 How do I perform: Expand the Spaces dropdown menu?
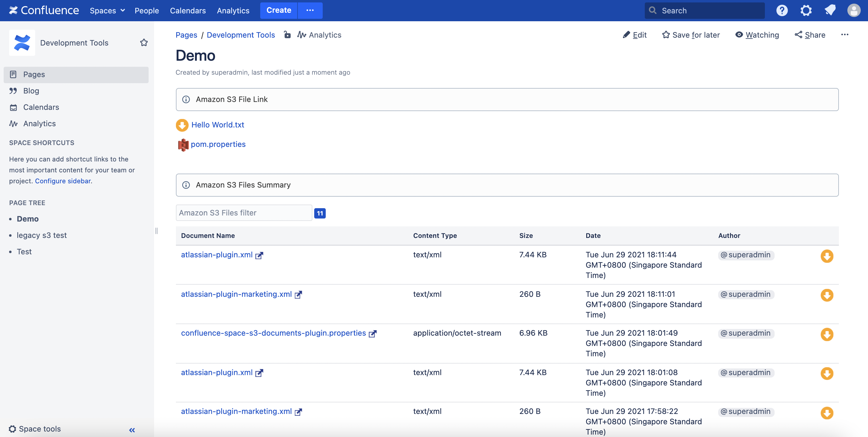click(107, 10)
